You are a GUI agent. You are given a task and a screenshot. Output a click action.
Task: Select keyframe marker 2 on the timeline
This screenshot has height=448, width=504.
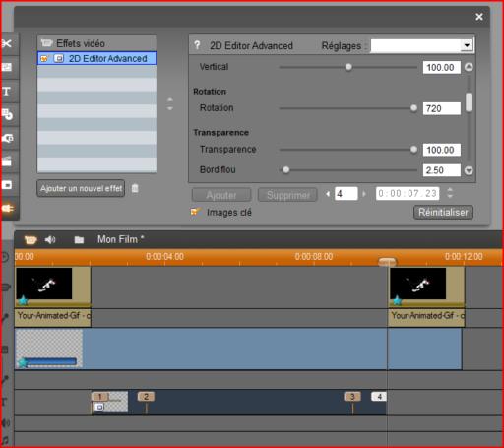[x=146, y=397]
